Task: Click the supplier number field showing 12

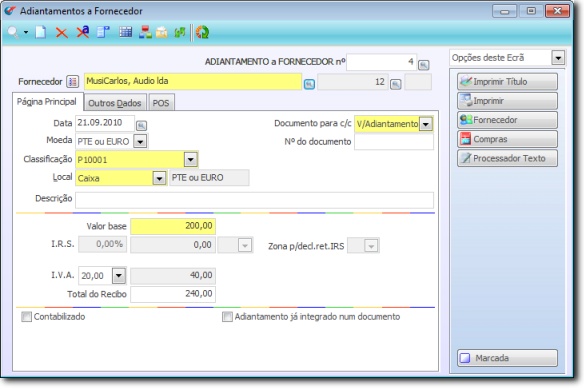Action: [352, 82]
